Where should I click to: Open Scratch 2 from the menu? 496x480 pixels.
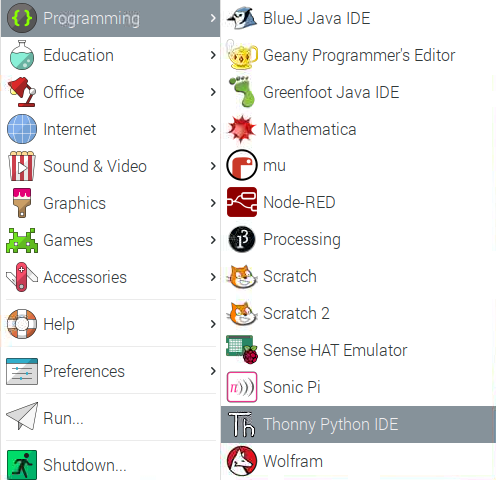(358, 314)
